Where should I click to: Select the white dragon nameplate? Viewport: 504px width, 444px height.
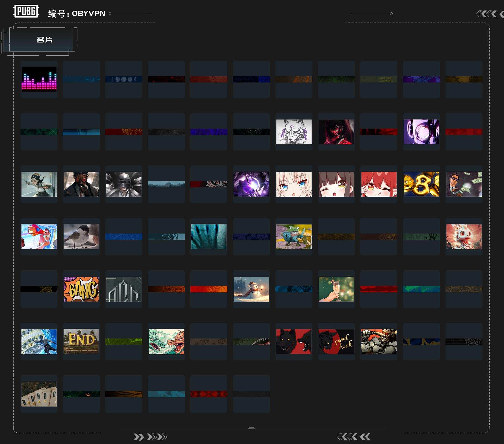464,237
